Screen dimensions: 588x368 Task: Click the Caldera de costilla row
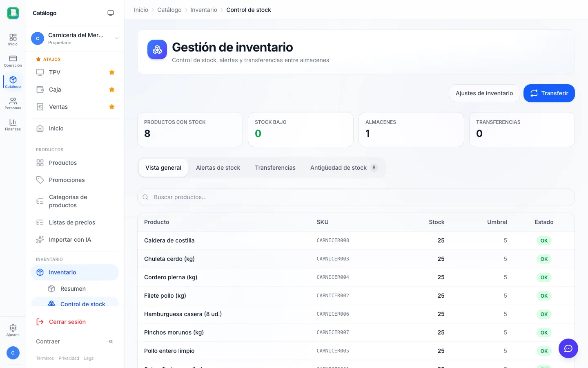point(356,240)
